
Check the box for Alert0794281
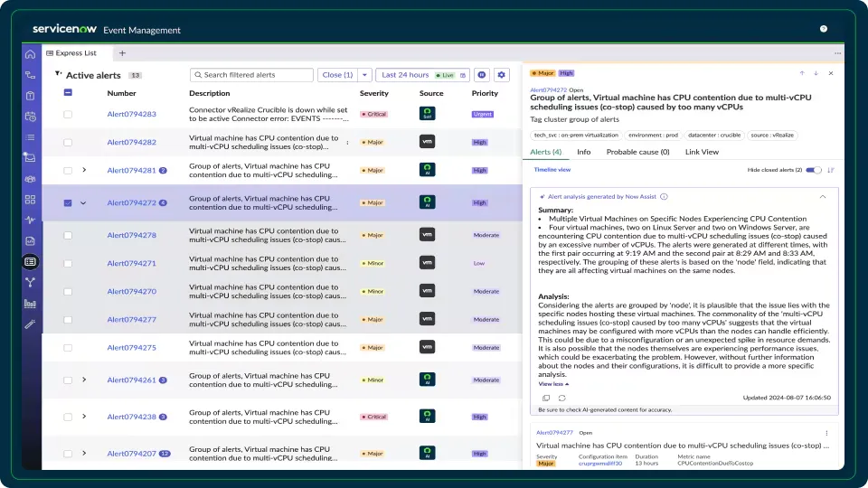pos(68,171)
